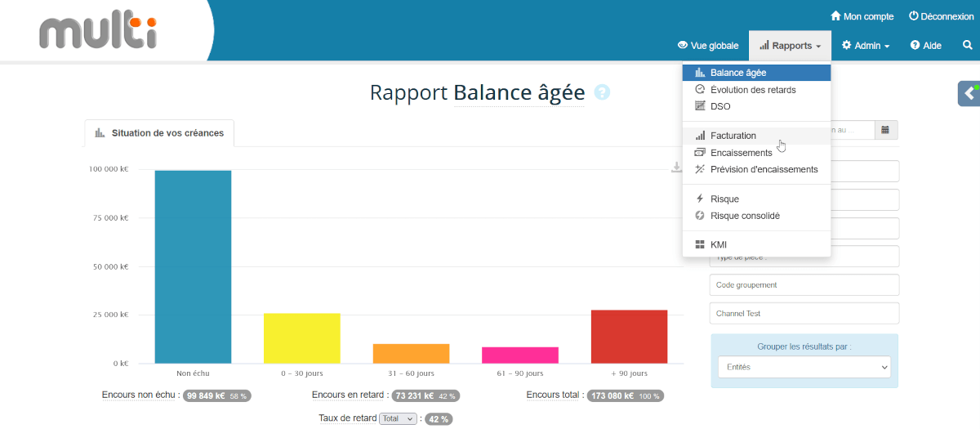Collapse the Rapports dropdown menu
Viewport: 980px width, 429px height.
pyautogui.click(x=790, y=46)
